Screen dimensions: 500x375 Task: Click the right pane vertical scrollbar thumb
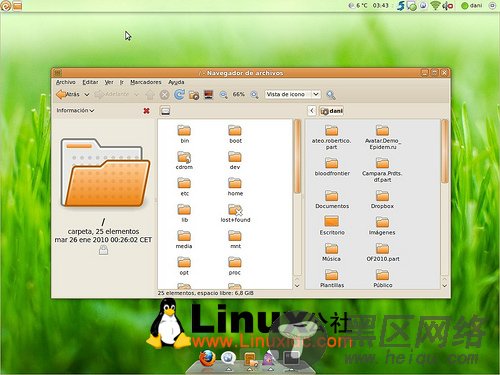pyautogui.click(x=444, y=151)
